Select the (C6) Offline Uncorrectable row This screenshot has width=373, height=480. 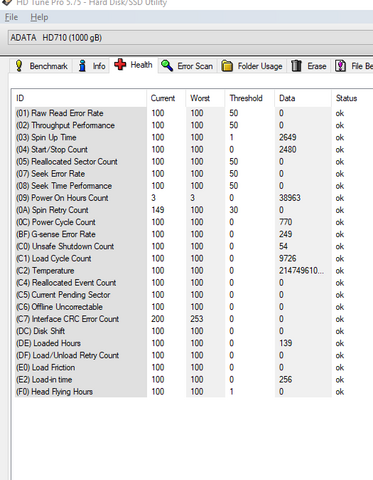point(193,307)
